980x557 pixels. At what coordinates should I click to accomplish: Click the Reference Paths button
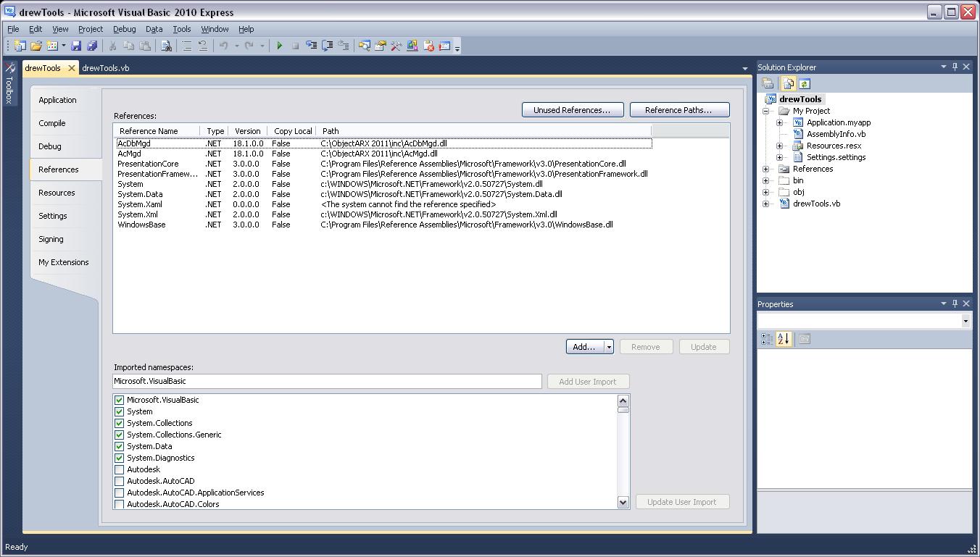point(679,110)
